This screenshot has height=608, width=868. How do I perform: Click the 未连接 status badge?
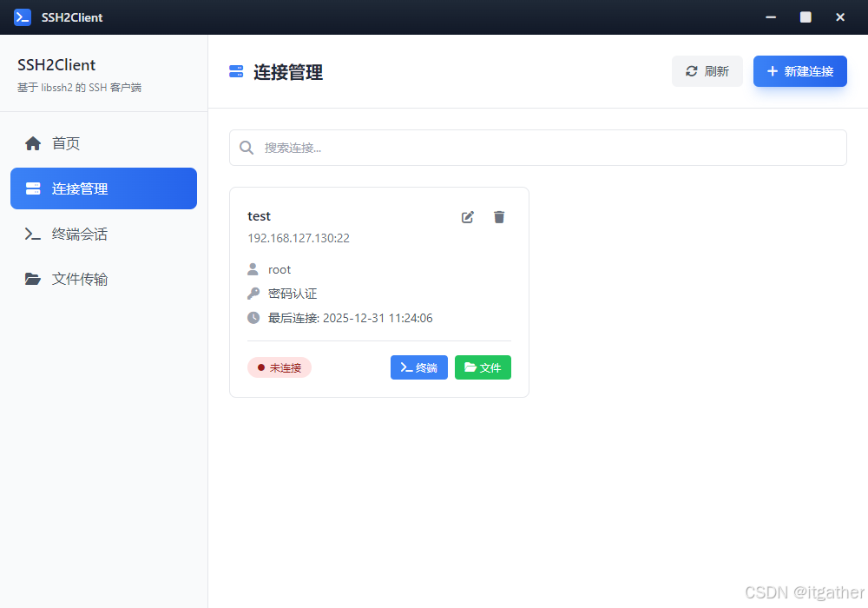pyautogui.click(x=279, y=367)
